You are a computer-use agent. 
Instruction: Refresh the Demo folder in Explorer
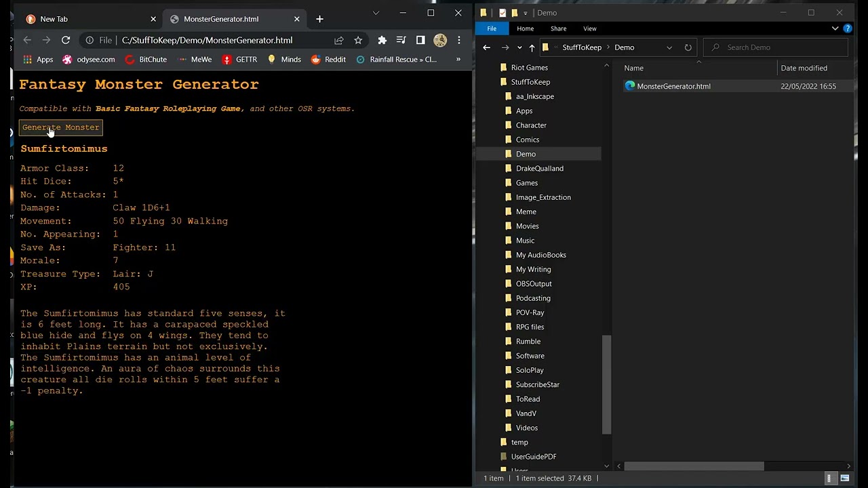tap(688, 47)
